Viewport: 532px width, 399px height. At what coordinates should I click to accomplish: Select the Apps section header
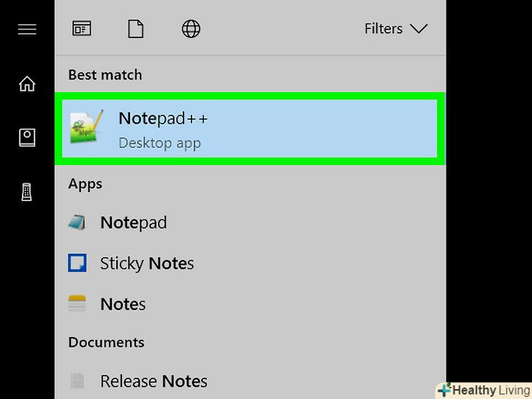click(85, 184)
